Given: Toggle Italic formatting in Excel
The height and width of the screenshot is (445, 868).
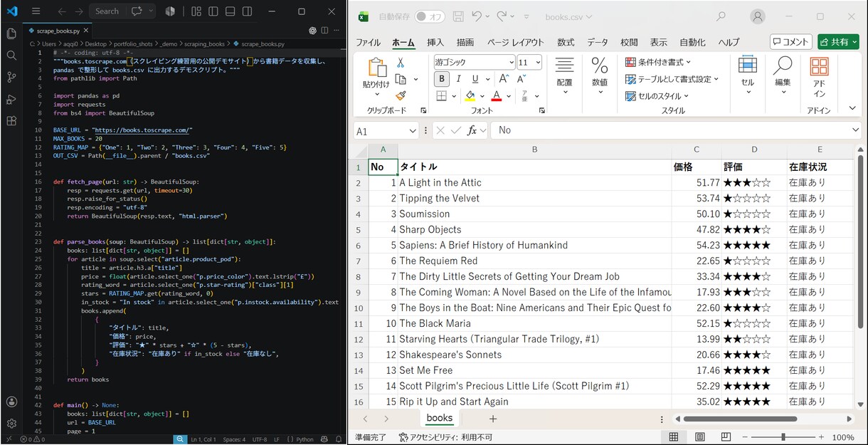Looking at the screenshot, I should tap(458, 79).
